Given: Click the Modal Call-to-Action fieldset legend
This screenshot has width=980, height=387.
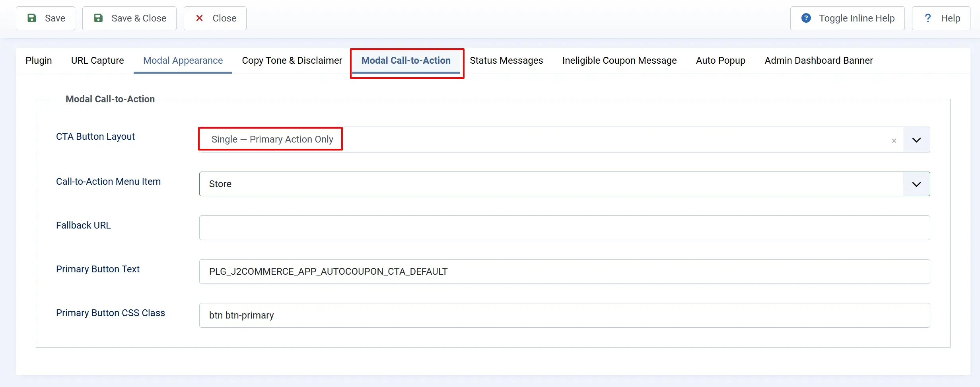Looking at the screenshot, I should click(x=110, y=99).
